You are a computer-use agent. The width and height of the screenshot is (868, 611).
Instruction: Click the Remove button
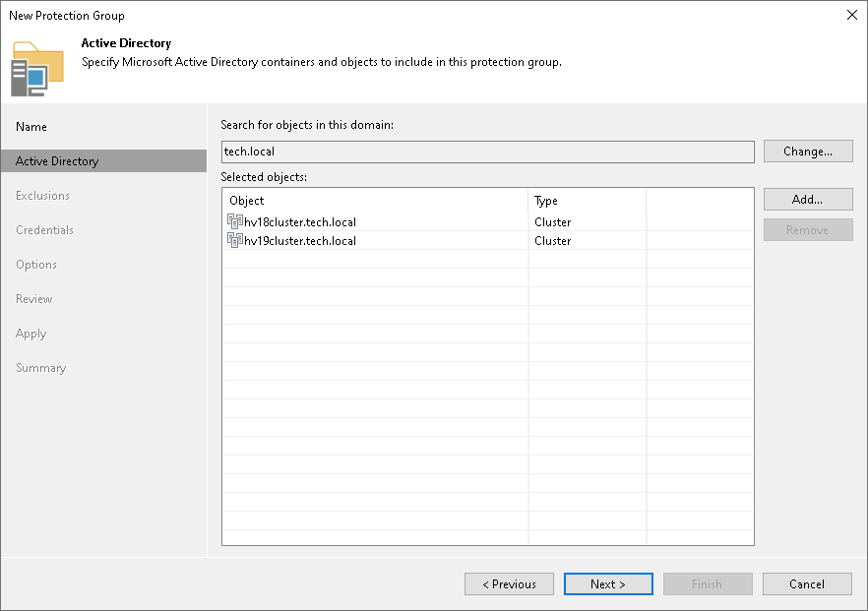(808, 229)
